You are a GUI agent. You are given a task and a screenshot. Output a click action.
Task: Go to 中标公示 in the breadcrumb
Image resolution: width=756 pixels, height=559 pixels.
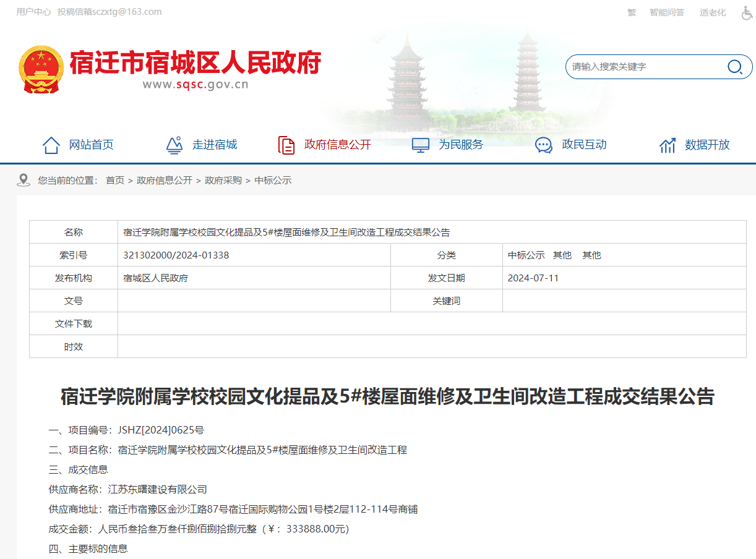coord(273,181)
